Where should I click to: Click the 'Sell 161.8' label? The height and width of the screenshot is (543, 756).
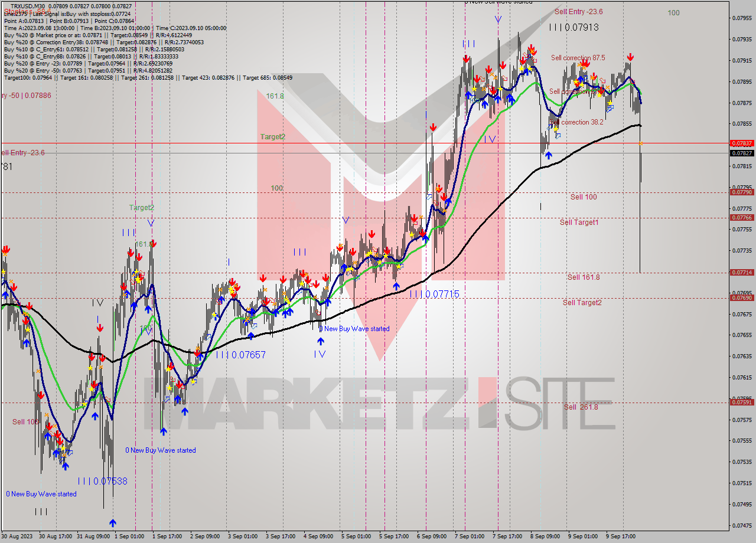[x=584, y=277]
